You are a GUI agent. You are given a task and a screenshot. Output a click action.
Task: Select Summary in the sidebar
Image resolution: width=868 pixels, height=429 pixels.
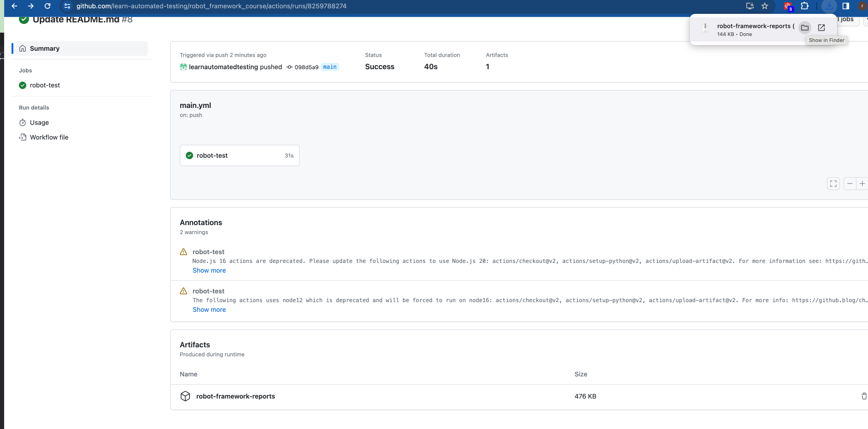click(x=82, y=48)
